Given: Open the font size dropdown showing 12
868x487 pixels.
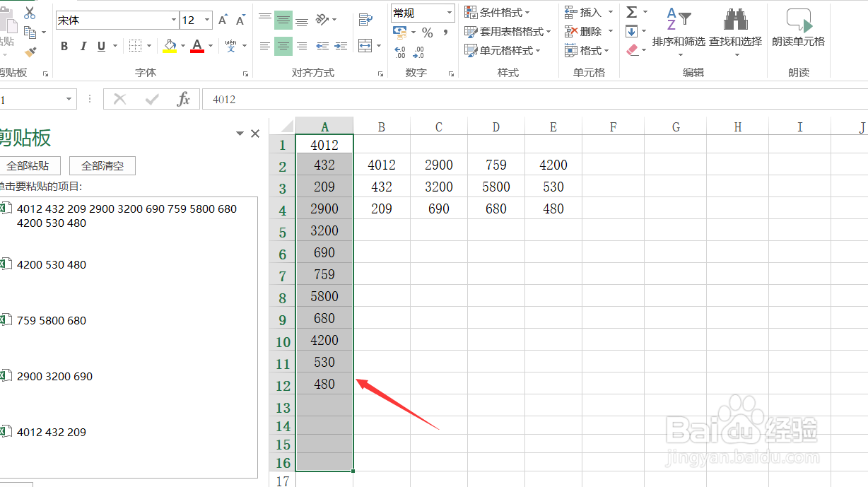Looking at the screenshot, I should point(207,20).
